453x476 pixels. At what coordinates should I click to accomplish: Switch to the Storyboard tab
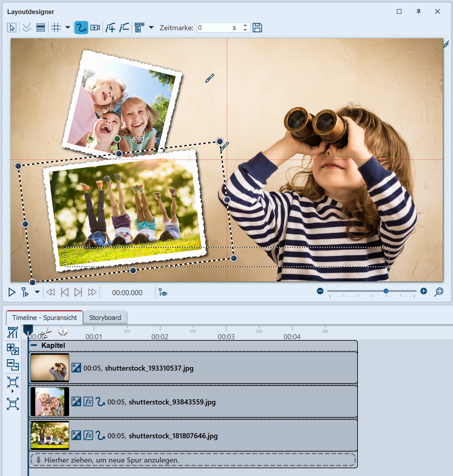pyautogui.click(x=105, y=318)
